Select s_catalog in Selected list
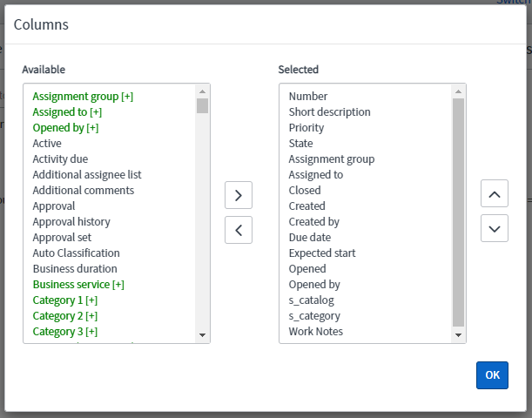 (311, 300)
